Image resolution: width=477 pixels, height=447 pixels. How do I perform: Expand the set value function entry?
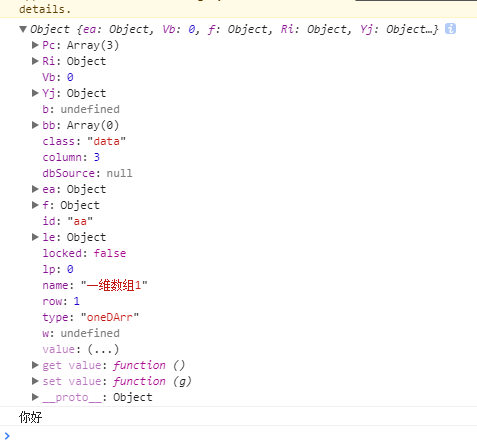(x=35, y=381)
